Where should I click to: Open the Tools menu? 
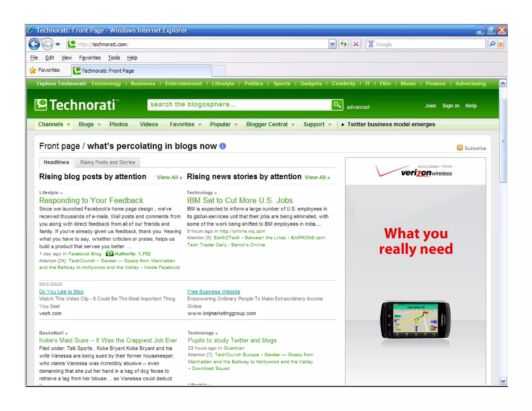(x=114, y=58)
